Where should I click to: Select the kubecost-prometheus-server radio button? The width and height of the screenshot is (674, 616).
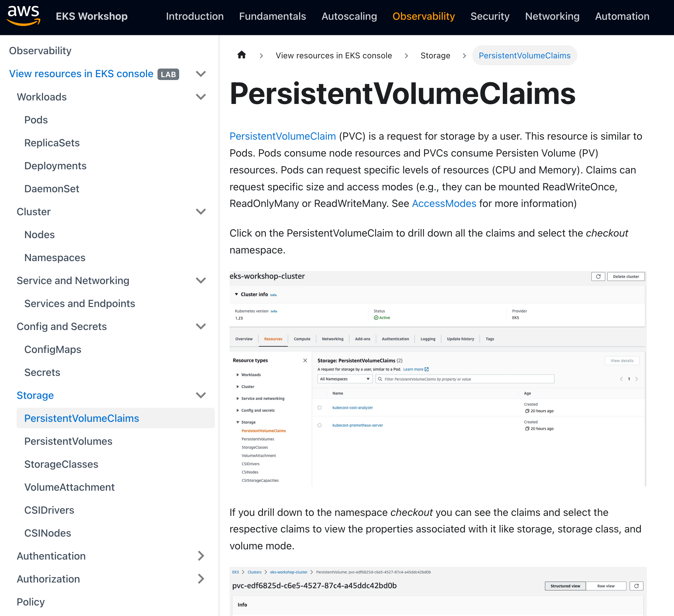tap(319, 425)
